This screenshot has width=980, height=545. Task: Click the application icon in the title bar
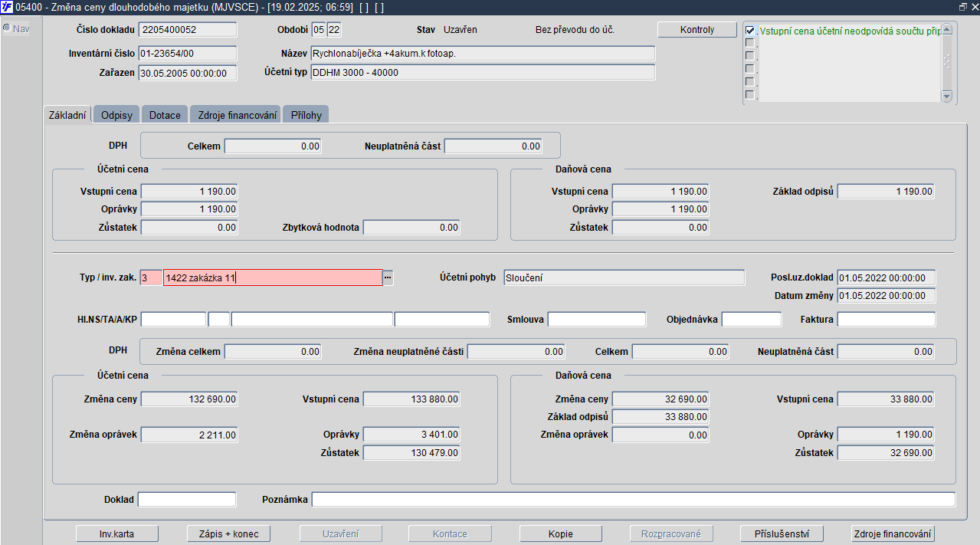point(7,6)
